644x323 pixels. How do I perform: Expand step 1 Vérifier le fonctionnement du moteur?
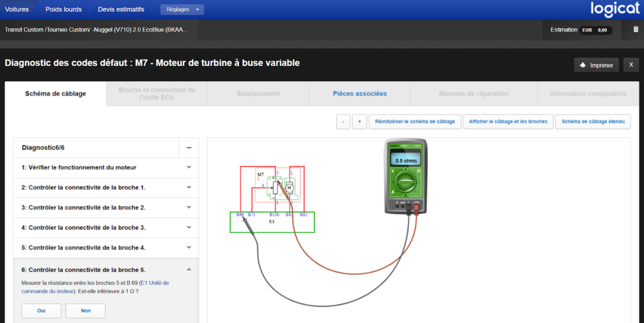[106, 167]
